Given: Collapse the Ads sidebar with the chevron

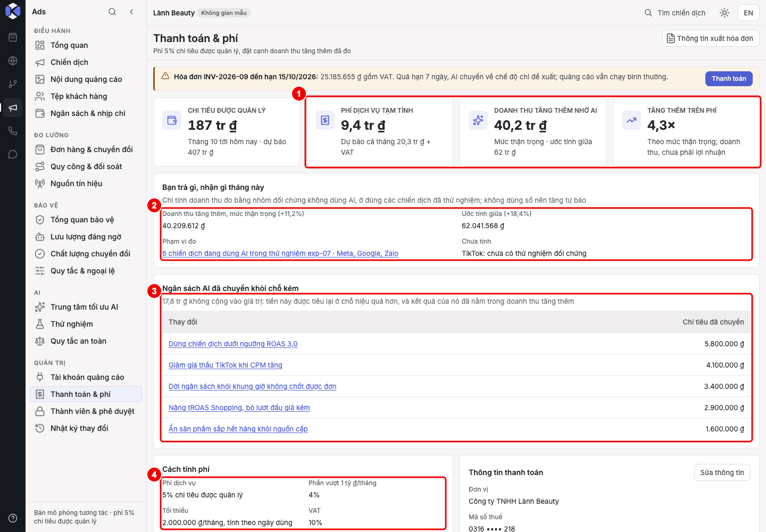Looking at the screenshot, I should click(131, 12).
